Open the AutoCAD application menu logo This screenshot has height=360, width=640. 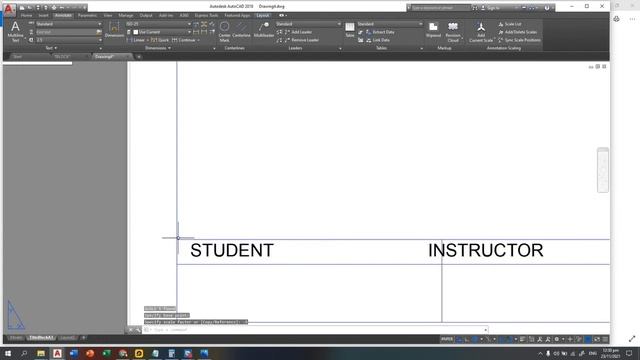pyautogui.click(x=9, y=9)
